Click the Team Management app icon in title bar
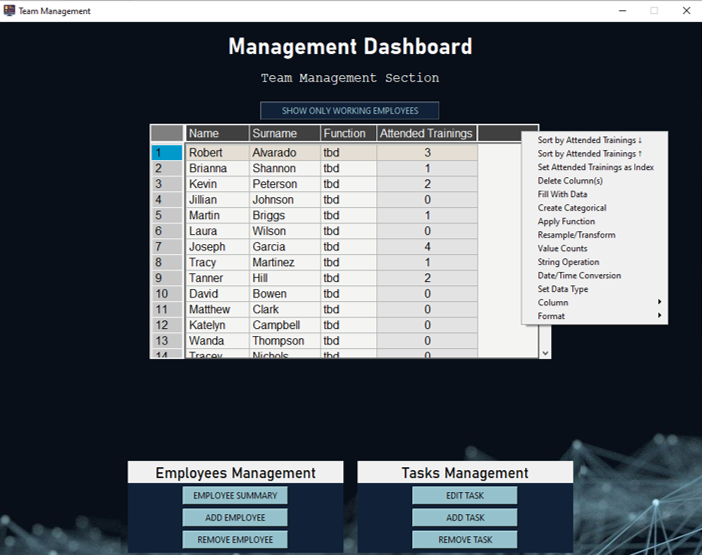The width and height of the screenshot is (702, 555). tap(10, 11)
